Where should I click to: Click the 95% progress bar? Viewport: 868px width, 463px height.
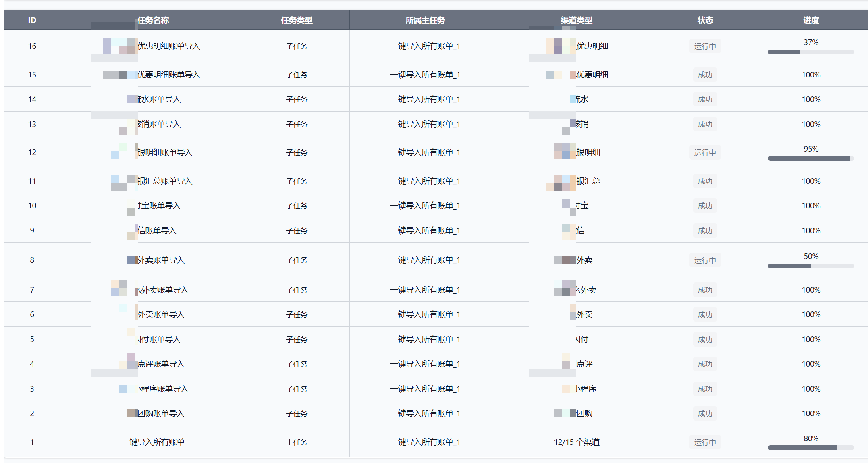point(811,158)
